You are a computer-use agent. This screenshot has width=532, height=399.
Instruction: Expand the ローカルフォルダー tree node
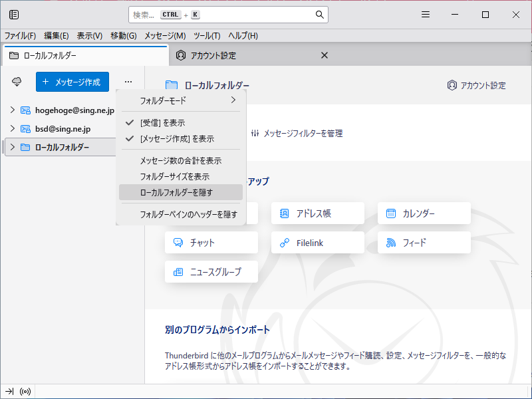[x=13, y=147]
